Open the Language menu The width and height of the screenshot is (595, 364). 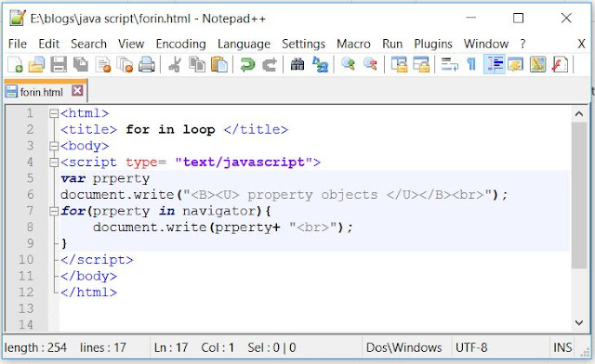point(244,44)
